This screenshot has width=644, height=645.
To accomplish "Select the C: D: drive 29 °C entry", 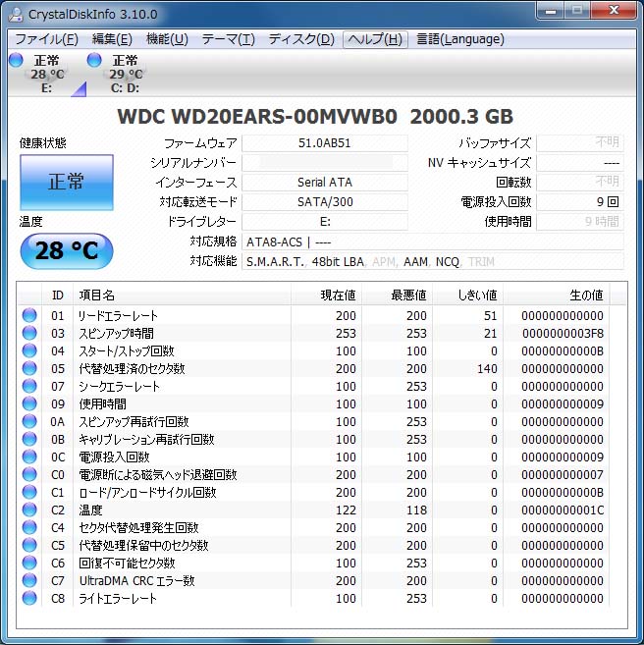I will point(125,74).
